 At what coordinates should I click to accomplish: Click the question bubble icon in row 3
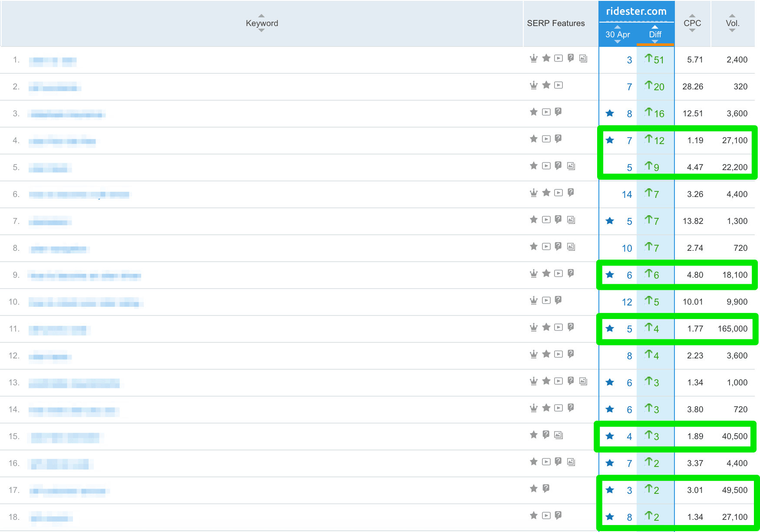pos(558,112)
